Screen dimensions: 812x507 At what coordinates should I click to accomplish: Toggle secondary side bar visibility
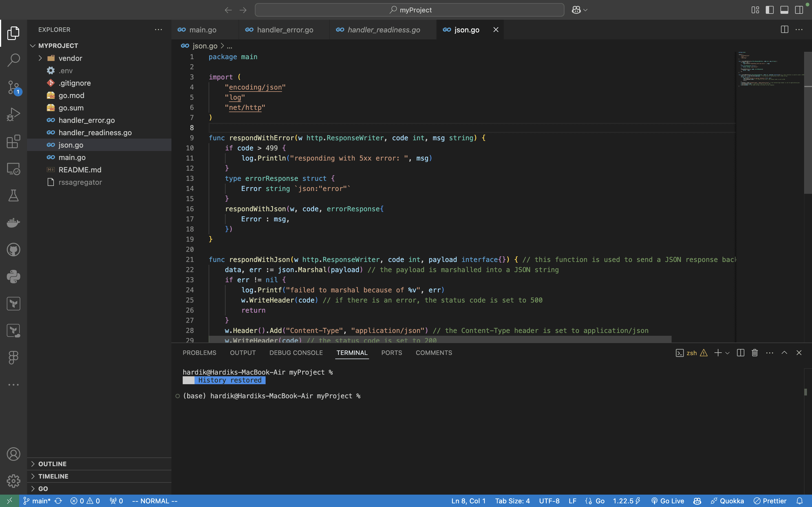click(799, 10)
